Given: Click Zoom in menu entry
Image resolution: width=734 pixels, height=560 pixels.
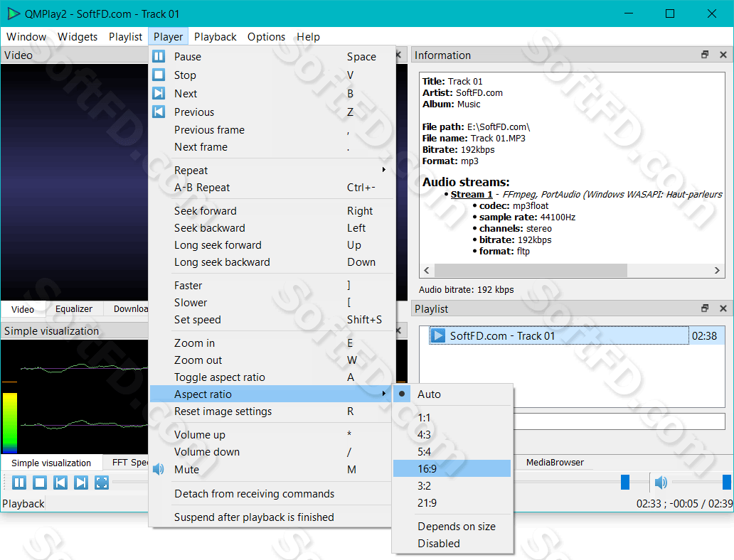Looking at the screenshot, I should (272, 343).
